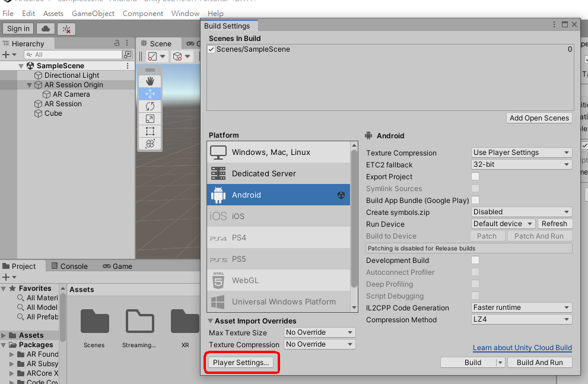
Task: Select the Cube object in Hierarchy
Action: pyautogui.click(x=53, y=113)
